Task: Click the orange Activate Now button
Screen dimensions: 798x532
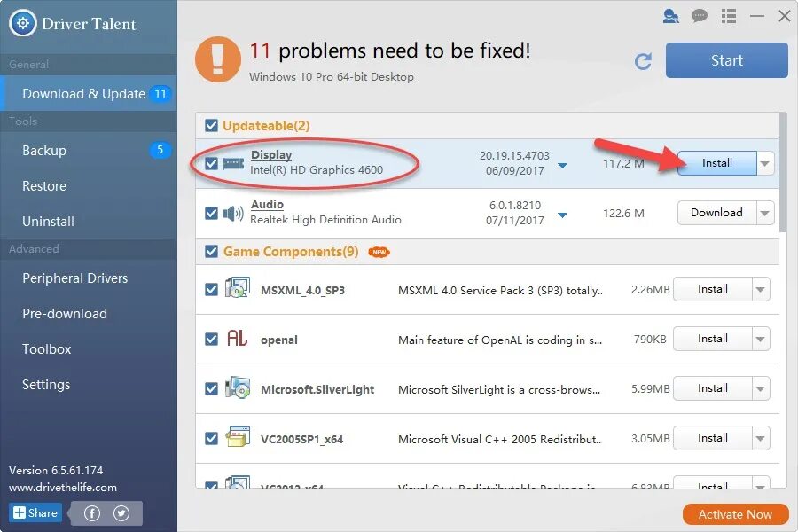Action: [x=735, y=514]
